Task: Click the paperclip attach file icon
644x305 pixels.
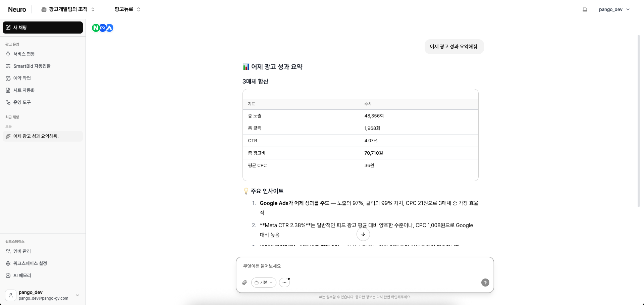Action: 245,283
